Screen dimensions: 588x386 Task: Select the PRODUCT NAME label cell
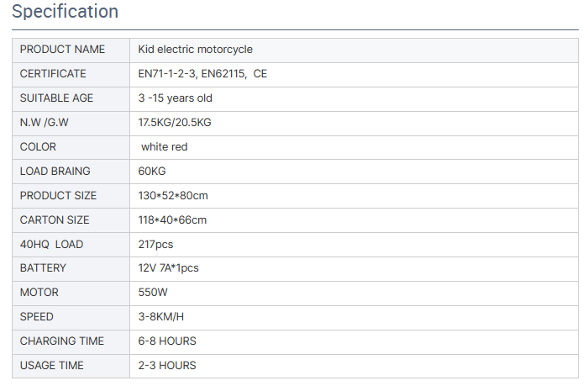click(63, 50)
